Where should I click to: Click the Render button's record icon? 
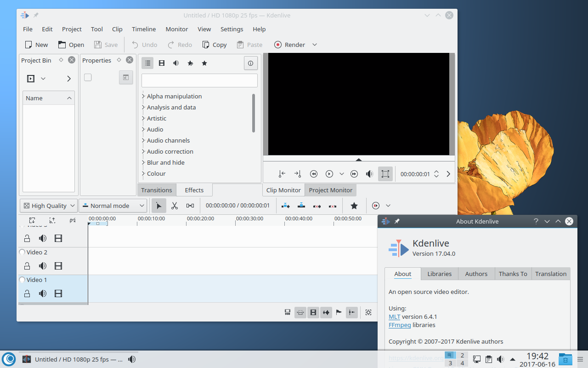[278, 45]
